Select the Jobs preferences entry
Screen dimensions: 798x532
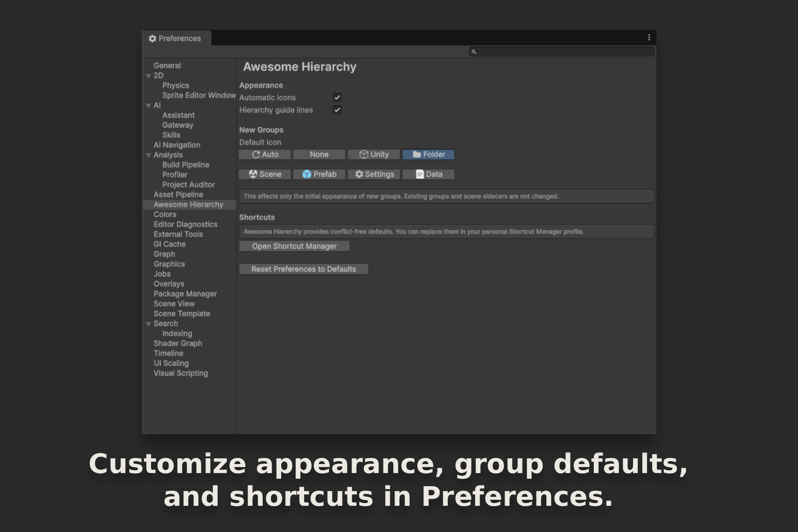click(162, 274)
